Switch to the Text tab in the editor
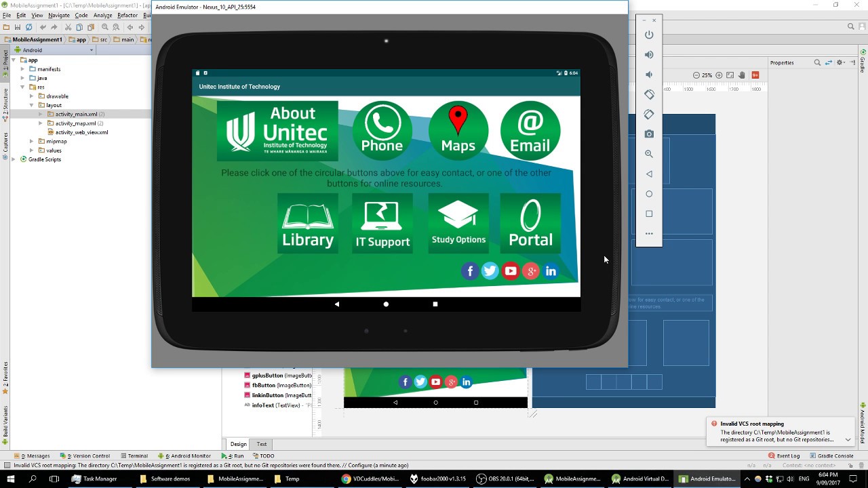Screen dimensions: 868x488 click(261, 444)
